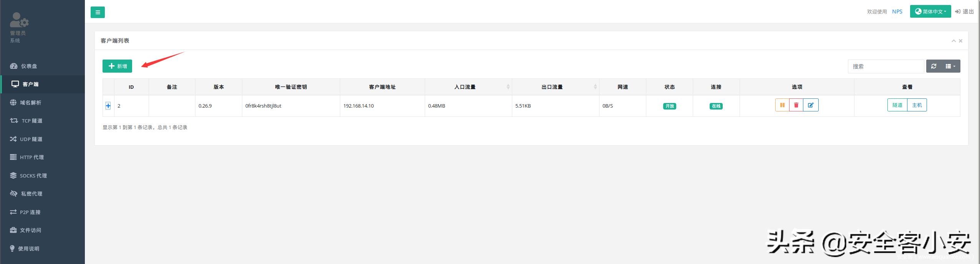
Task: Click the 使用说明 lightbulb icon
Action: coord(12,249)
